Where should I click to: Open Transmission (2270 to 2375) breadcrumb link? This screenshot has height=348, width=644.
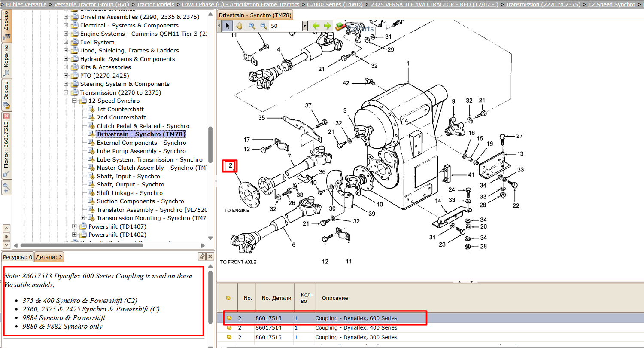(543, 4)
